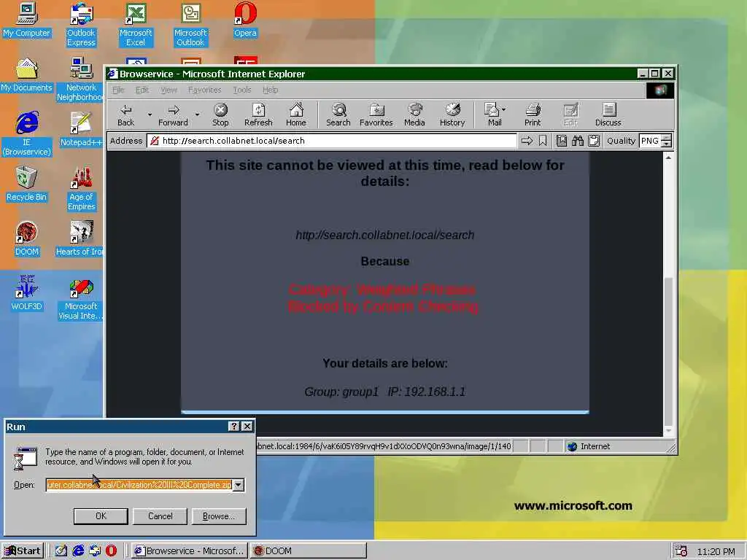
Task: Stop page loading with Stop icon
Action: tap(220, 114)
